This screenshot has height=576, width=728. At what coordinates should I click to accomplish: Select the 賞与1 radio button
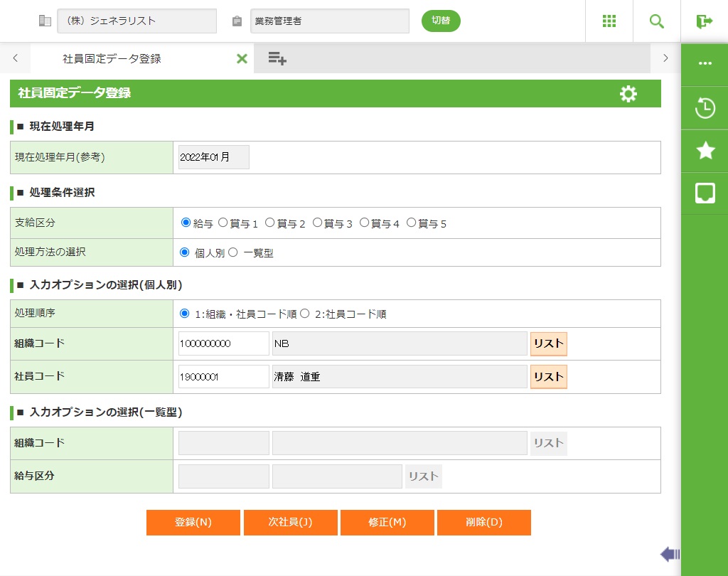223,223
